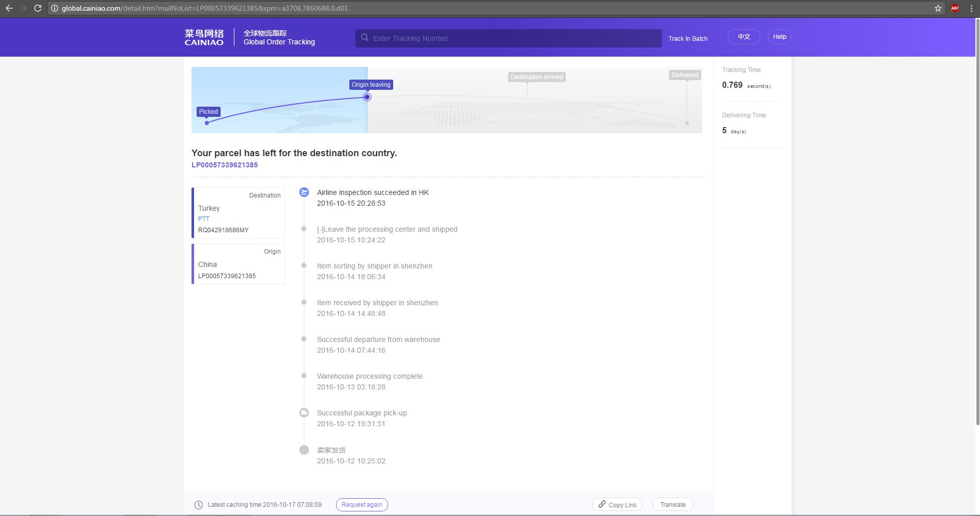Screen dimensions: 980x516
Task: Click the package pick-up truck icon
Action: coord(304,413)
